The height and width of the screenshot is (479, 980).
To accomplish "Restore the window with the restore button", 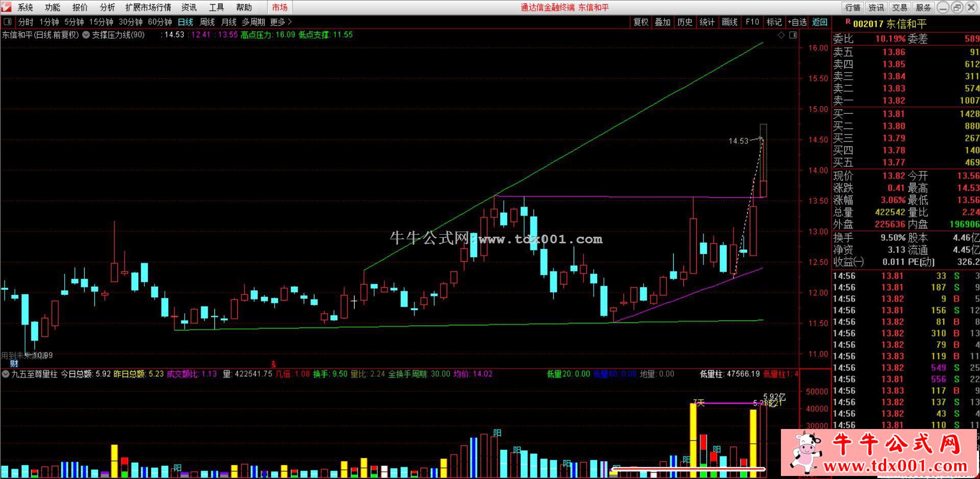I will 957,7.
